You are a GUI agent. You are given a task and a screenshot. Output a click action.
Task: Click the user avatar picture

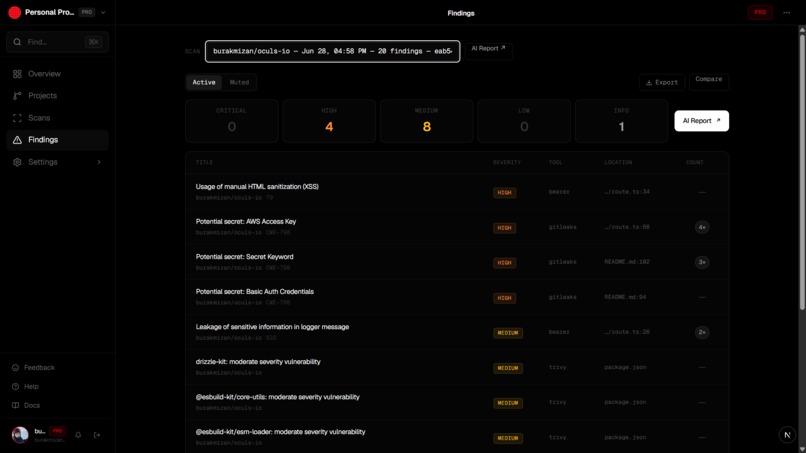(20, 435)
